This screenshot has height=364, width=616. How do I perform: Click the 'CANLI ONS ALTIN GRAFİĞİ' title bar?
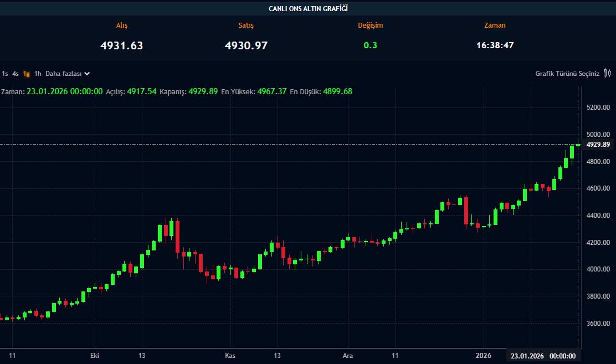tap(308, 8)
